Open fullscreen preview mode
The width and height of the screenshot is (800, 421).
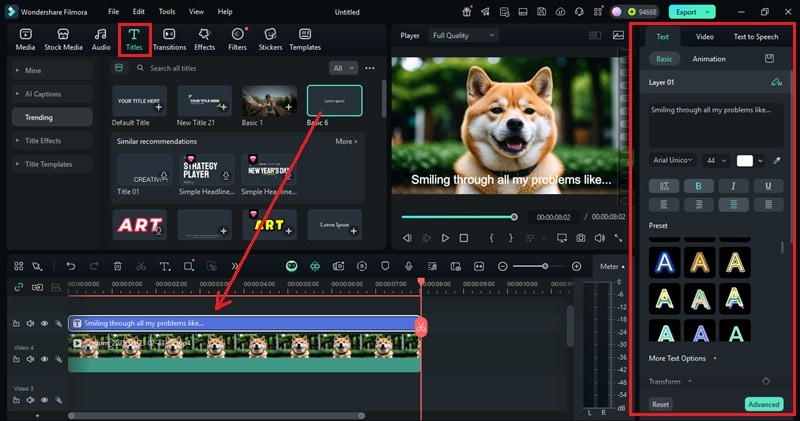point(618,238)
